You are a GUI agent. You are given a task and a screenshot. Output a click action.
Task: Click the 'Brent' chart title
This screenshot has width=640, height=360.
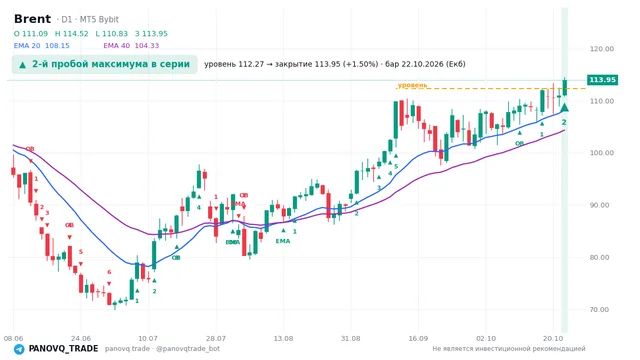(x=32, y=19)
